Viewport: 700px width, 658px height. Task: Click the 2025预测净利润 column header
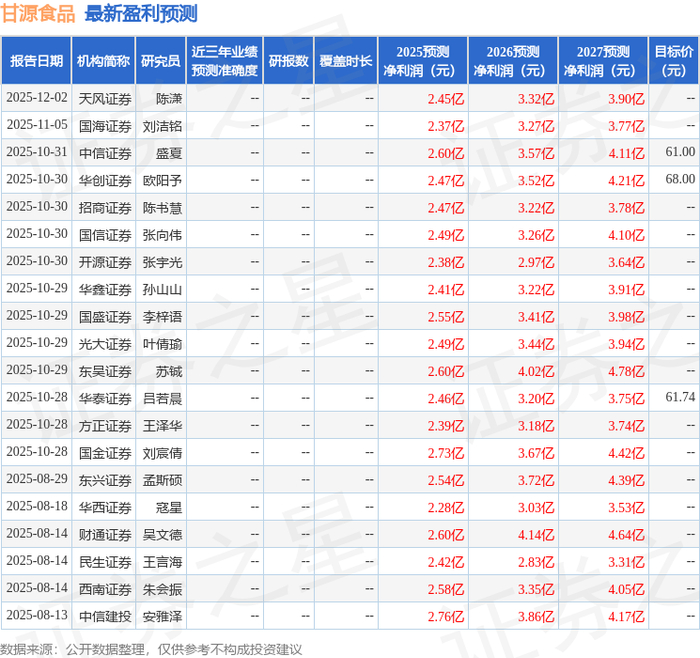(423, 61)
